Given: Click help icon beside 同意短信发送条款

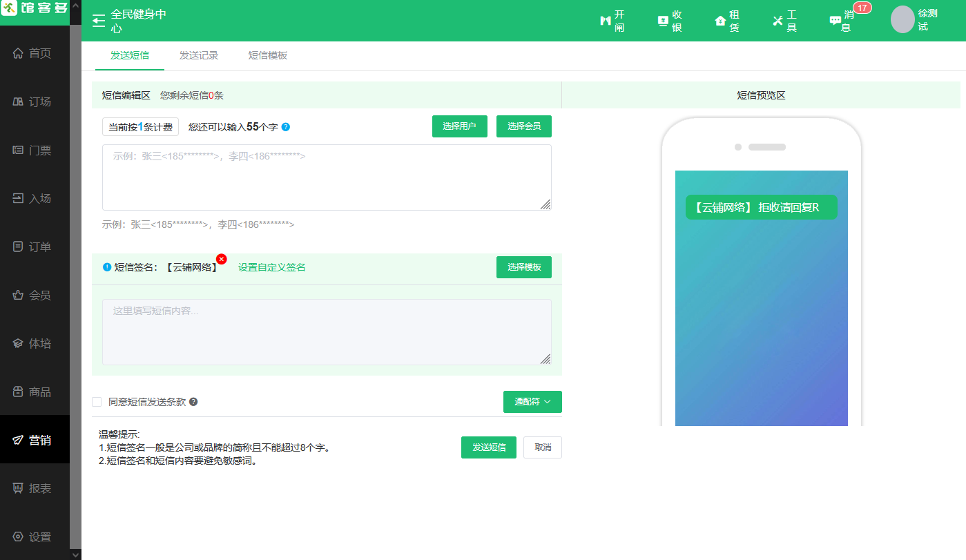Looking at the screenshot, I should tap(193, 402).
